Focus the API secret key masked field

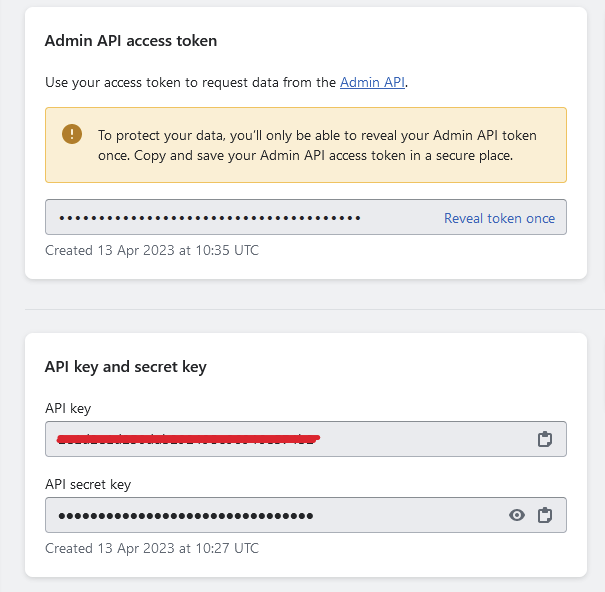pos(306,515)
